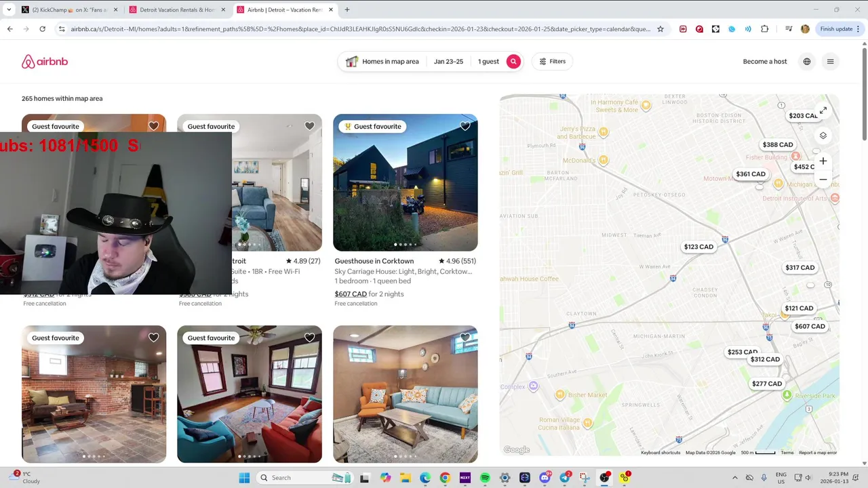This screenshot has width=868, height=488.
Task: Select the $312 CAD map marker
Action: click(x=765, y=359)
